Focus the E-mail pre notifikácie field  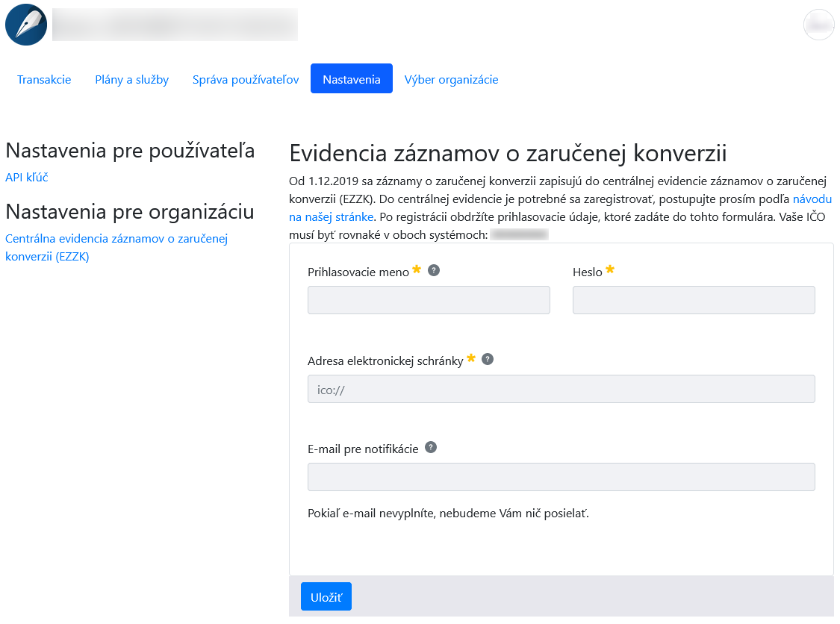pyautogui.click(x=561, y=477)
